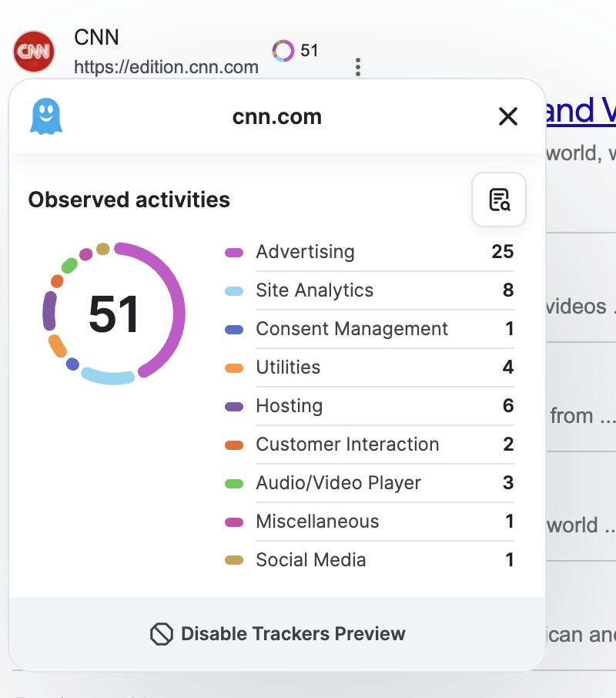Click the Customer Interaction red-orange marker

click(234, 445)
